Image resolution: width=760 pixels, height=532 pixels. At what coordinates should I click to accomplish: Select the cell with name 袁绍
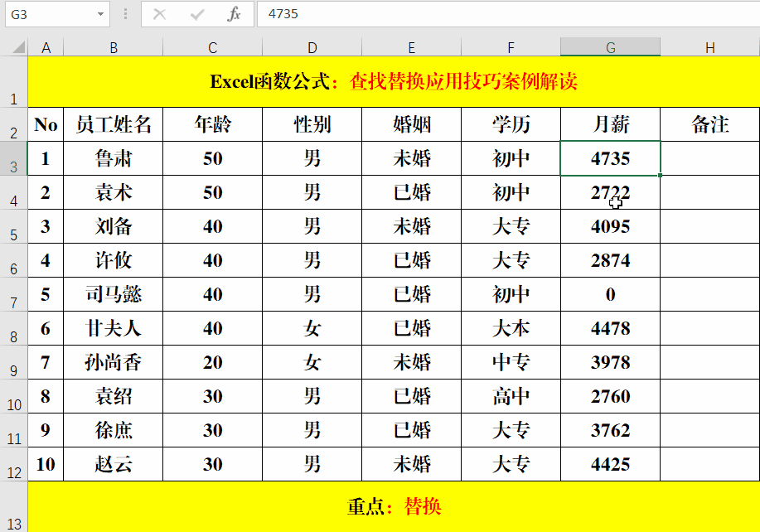click(x=114, y=396)
